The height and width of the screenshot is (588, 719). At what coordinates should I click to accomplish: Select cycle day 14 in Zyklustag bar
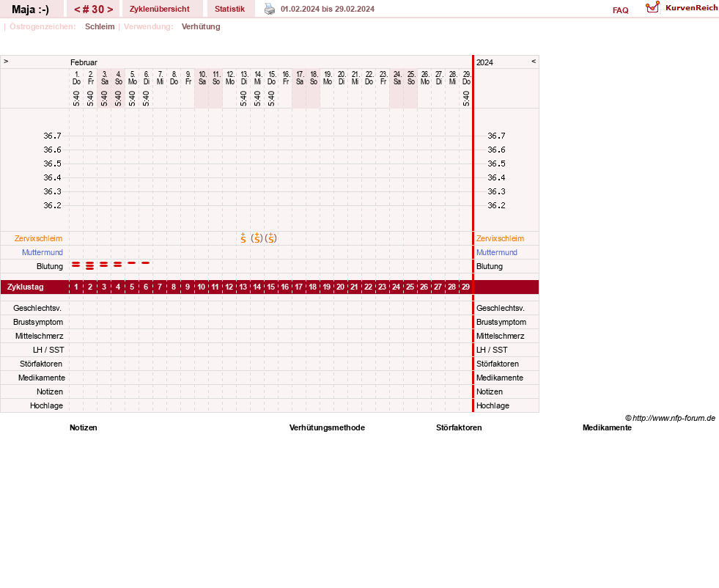click(257, 287)
